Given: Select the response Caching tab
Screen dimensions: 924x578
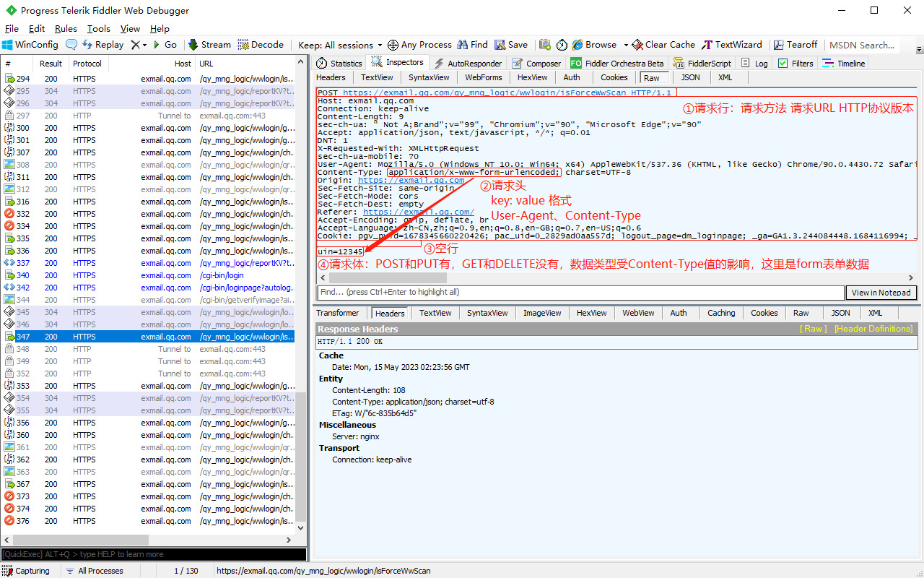Looking at the screenshot, I should click(x=721, y=313).
